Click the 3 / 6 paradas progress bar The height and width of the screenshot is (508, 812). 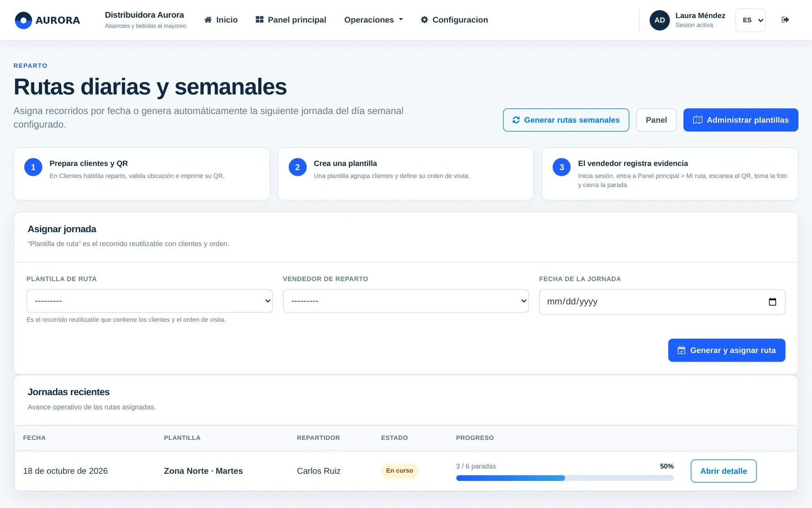coord(565,478)
